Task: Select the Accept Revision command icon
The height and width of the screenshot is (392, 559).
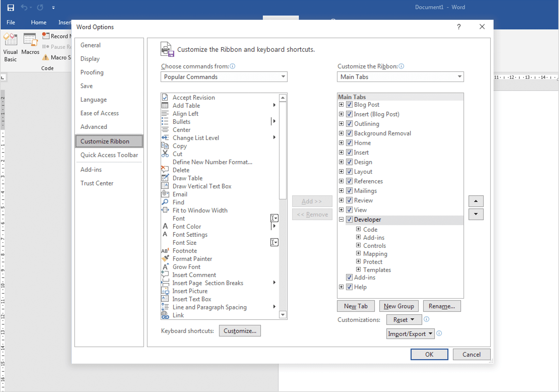Action: pos(165,97)
